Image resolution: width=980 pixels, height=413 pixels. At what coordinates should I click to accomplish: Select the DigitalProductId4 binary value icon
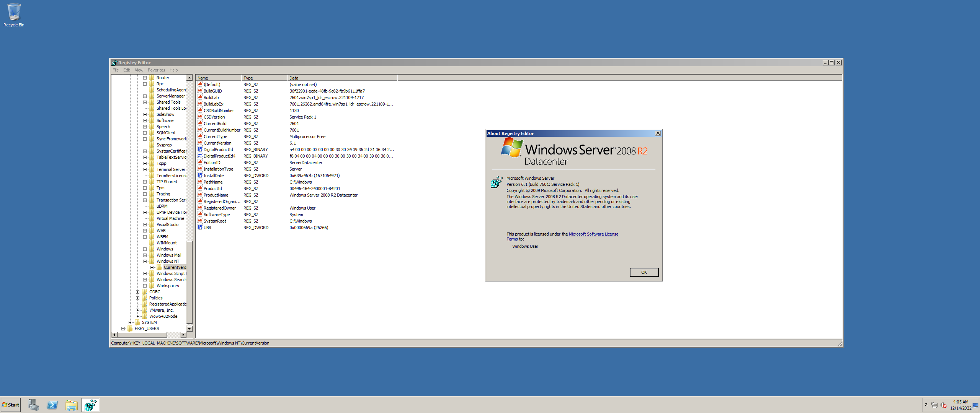(x=200, y=156)
